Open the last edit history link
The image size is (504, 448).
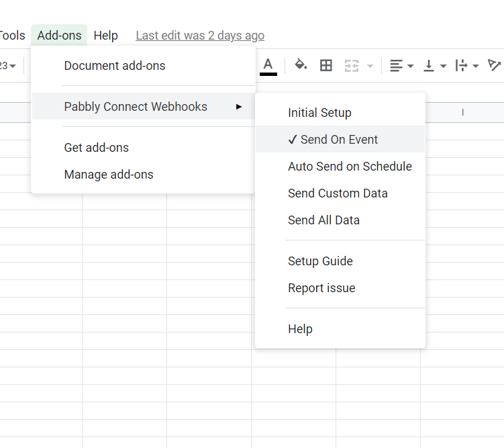(200, 36)
